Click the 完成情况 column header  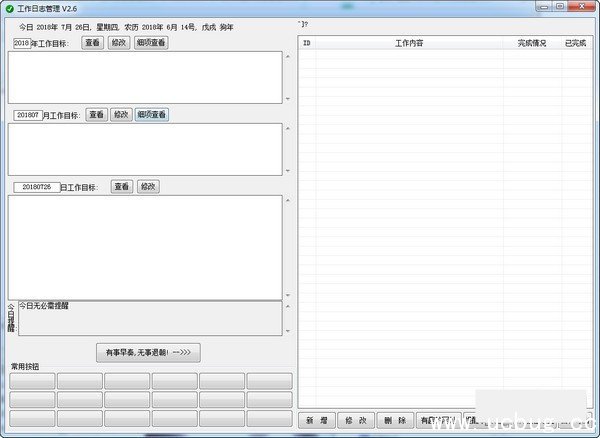point(531,44)
